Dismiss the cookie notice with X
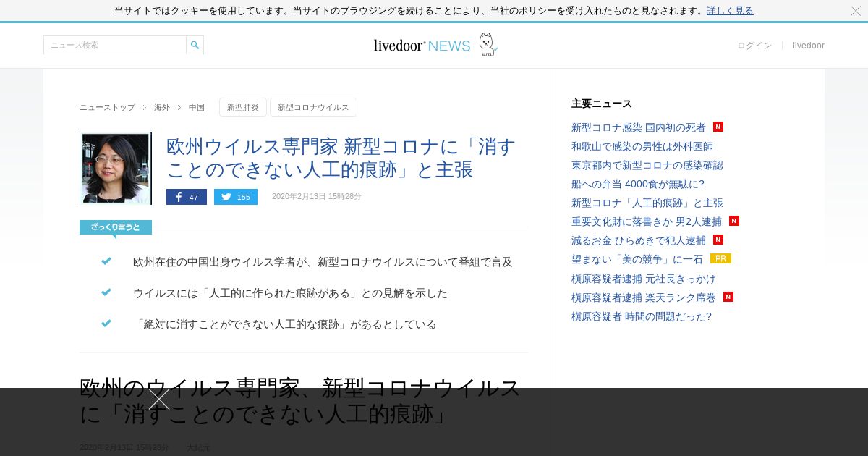This screenshot has height=456, width=868. pos(856,11)
